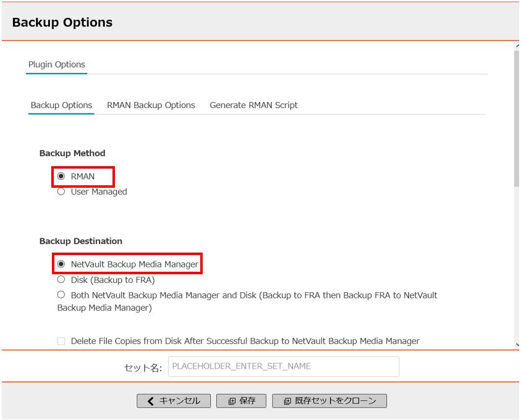This screenshot has height=420, width=521.
Task: Select the User Managed radio button
Action: (61, 191)
